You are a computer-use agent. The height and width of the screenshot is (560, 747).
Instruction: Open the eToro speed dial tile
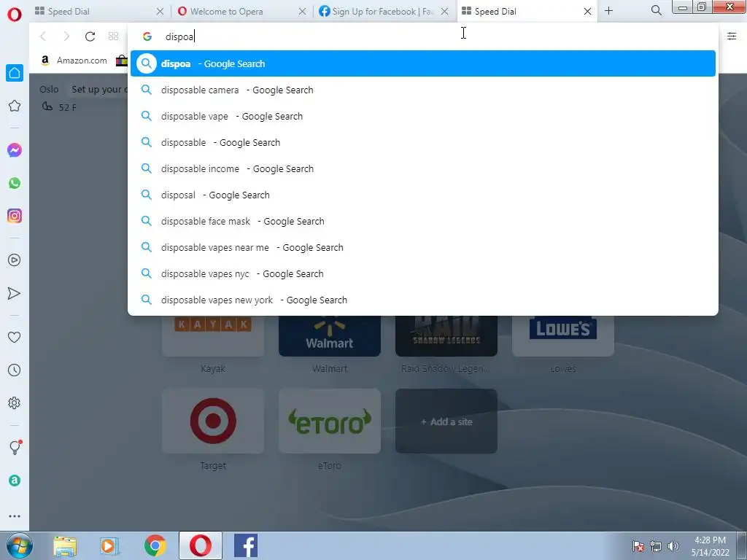(x=330, y=421)
